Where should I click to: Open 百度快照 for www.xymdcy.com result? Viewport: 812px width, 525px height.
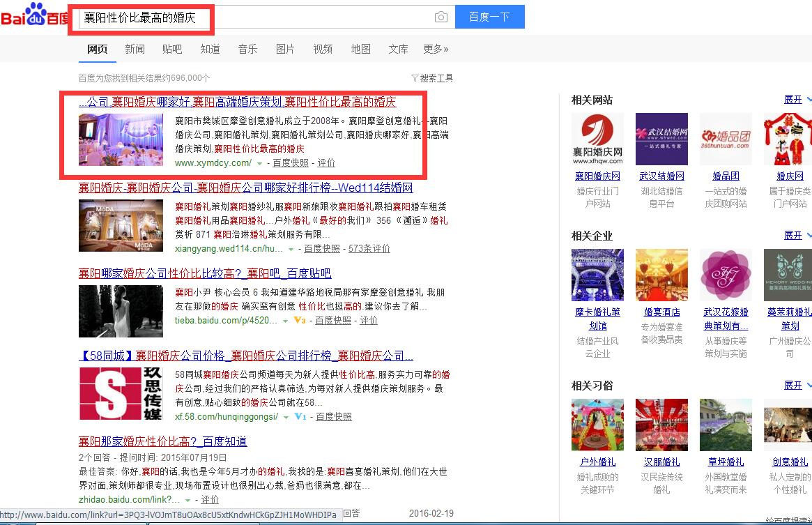[x=291, y=162]
